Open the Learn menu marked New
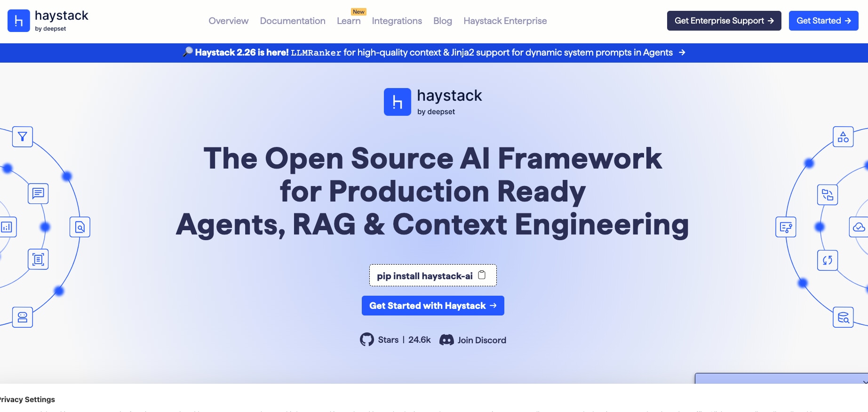Viewport: 868px width, 412px height. (x=349, y=21)
